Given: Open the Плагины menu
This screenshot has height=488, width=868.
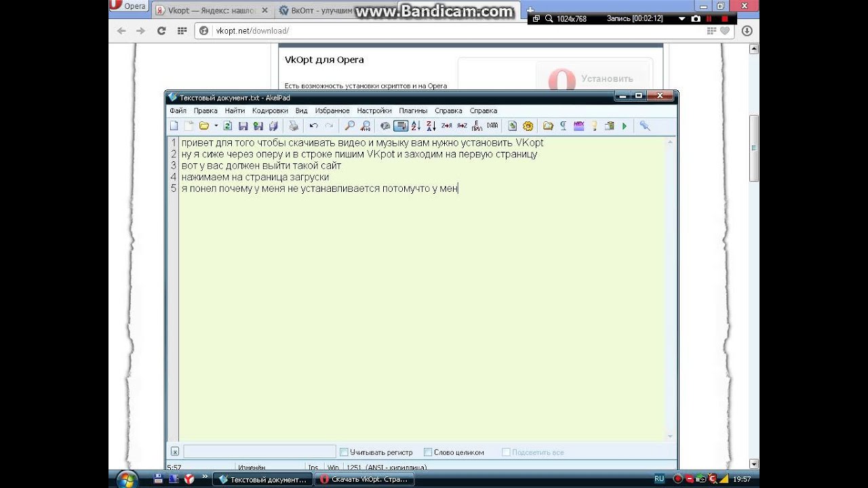Looking at the screenshot, I should tap(413, 110).
